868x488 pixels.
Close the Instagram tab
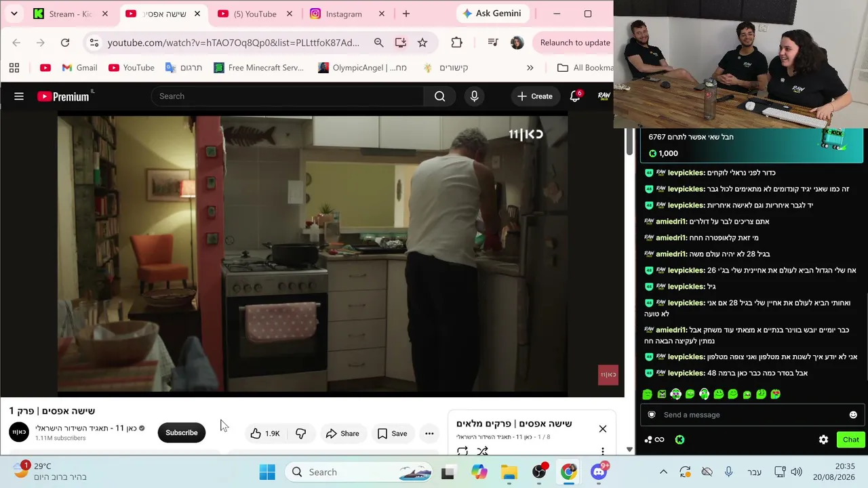coord(381,14)
